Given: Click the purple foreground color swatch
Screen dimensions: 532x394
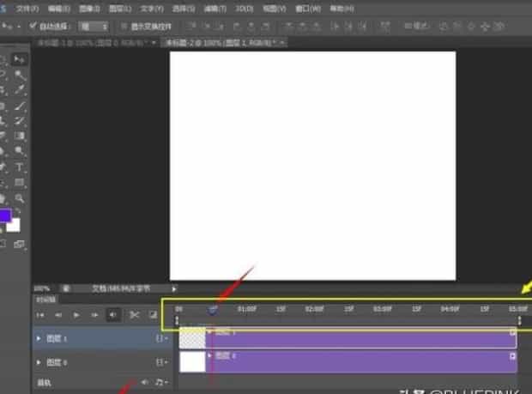Looking at the screenshot, I should tap(4, 216).
